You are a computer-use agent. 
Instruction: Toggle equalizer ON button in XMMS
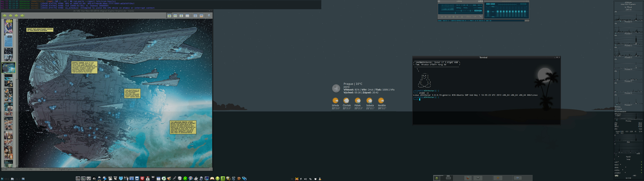tap(488, 4)
